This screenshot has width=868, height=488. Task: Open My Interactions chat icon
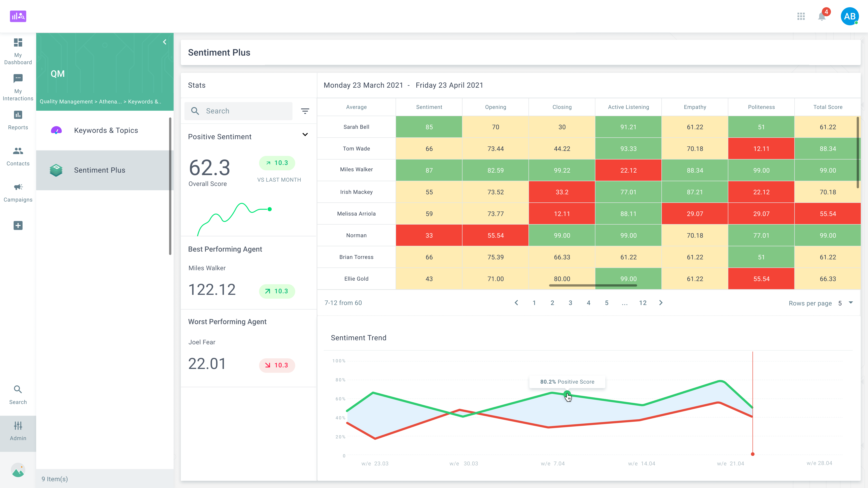pyautogui.click(x=18, y=78)
